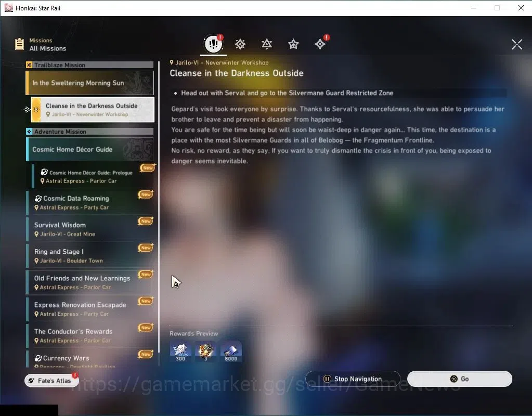
Task: Select the Survival Wisdom mission
Action: click(x=90, y=229)
